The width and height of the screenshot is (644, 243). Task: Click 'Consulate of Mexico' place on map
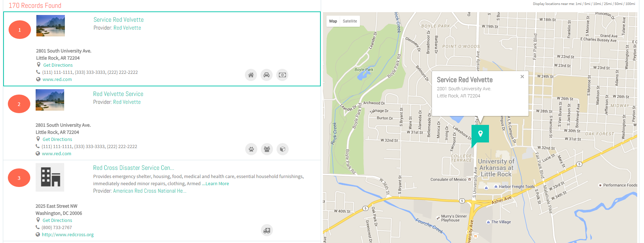[448, 179]
